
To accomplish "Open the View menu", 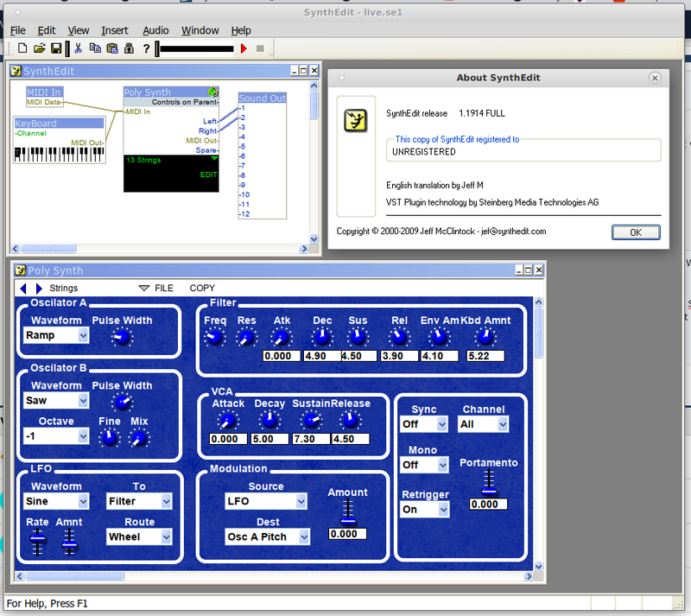I will pos(78,30).
